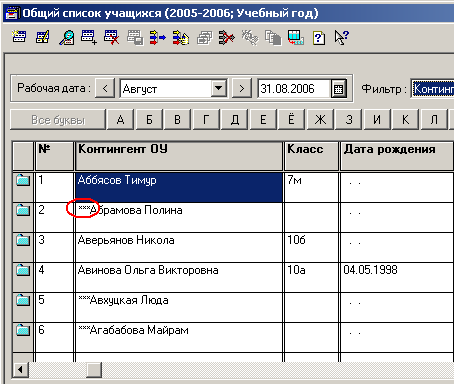
Task: Filter by letter Г
Action: tap(206, 119)
